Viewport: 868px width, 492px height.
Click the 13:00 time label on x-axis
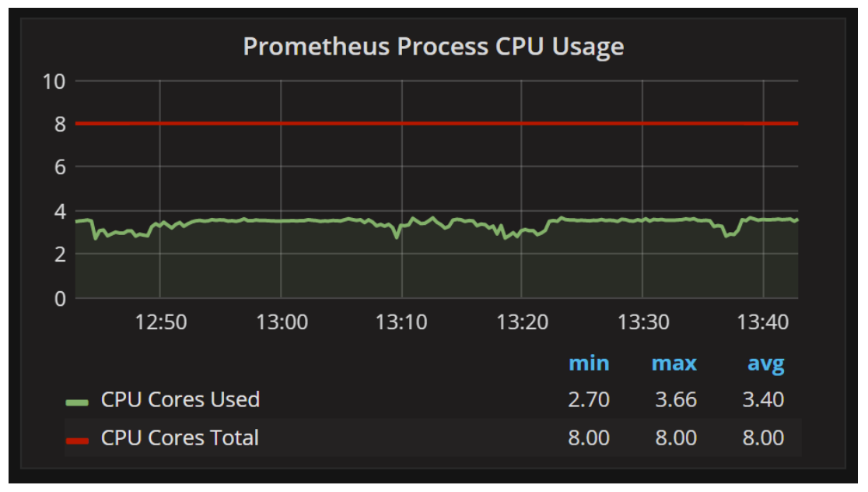click(281, 322)
